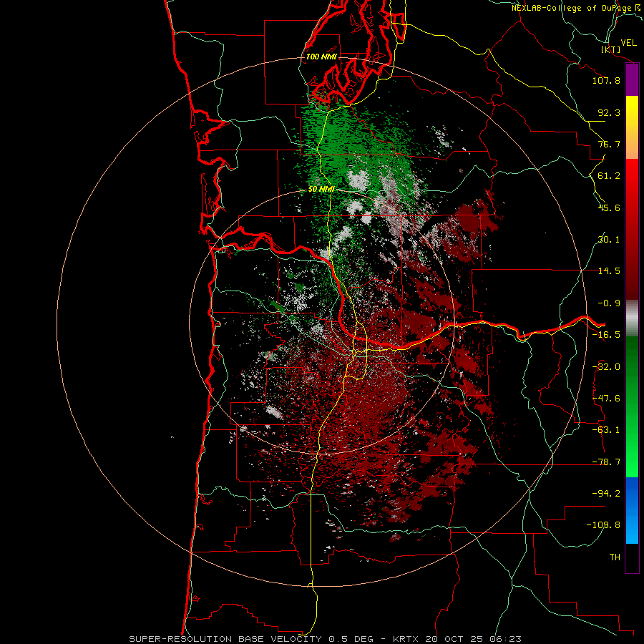
Task: Select the 30.1 legend value
Action: click(609, 240)
